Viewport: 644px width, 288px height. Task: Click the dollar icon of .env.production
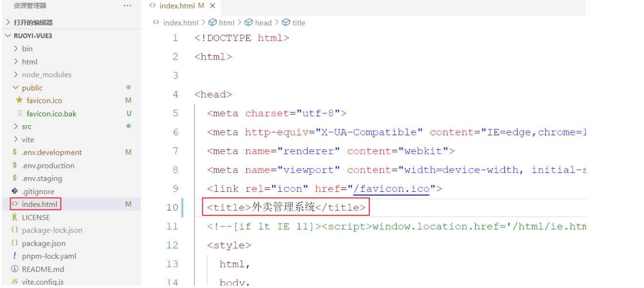[x=15, y=165]
